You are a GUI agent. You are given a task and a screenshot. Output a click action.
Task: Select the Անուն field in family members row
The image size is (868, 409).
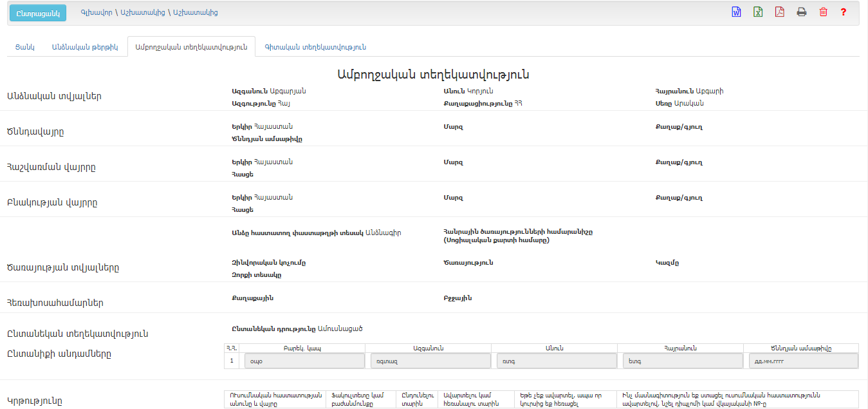tap(554, 361)
